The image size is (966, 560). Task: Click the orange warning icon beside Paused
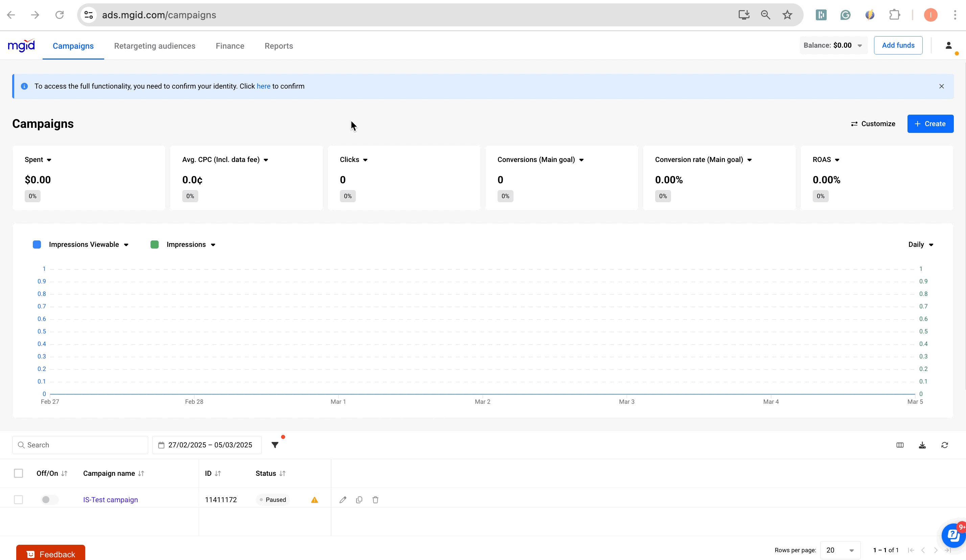(314, 499)
